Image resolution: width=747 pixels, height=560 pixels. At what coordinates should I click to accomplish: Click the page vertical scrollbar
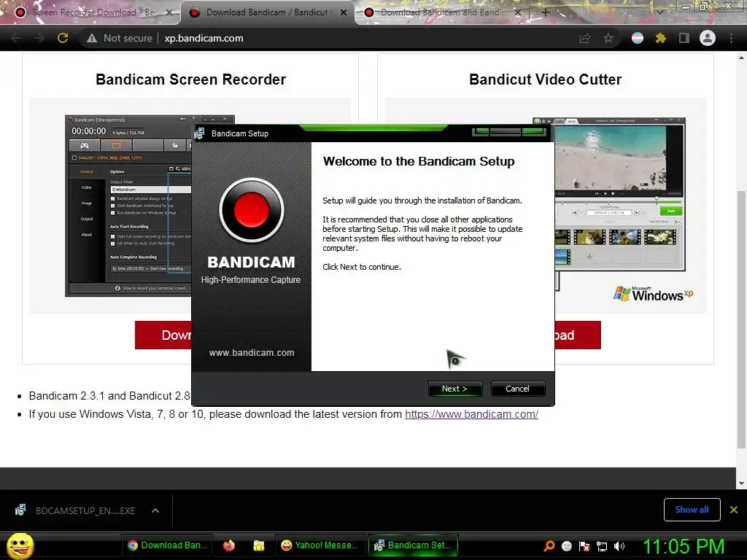(741, 319)
